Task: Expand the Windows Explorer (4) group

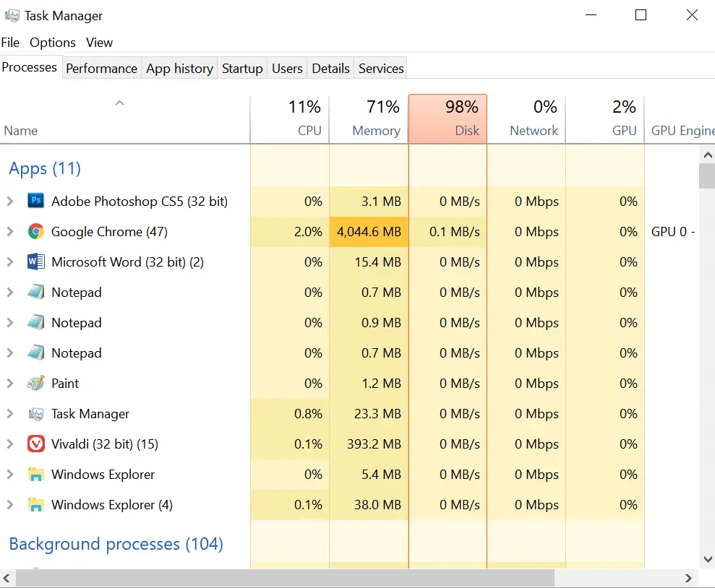Action: (10, 505)
